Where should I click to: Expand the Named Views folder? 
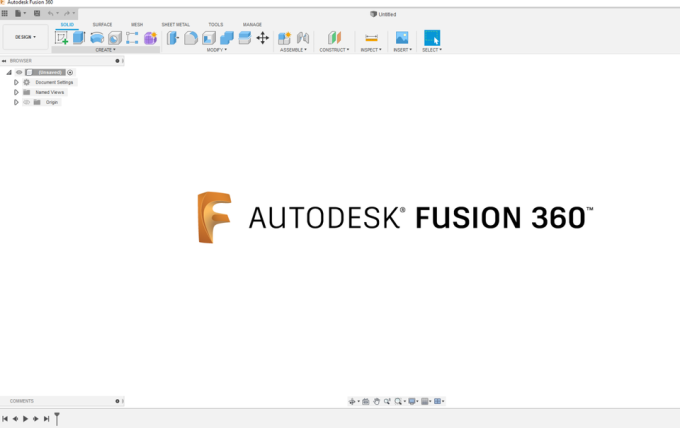(16, 92)
